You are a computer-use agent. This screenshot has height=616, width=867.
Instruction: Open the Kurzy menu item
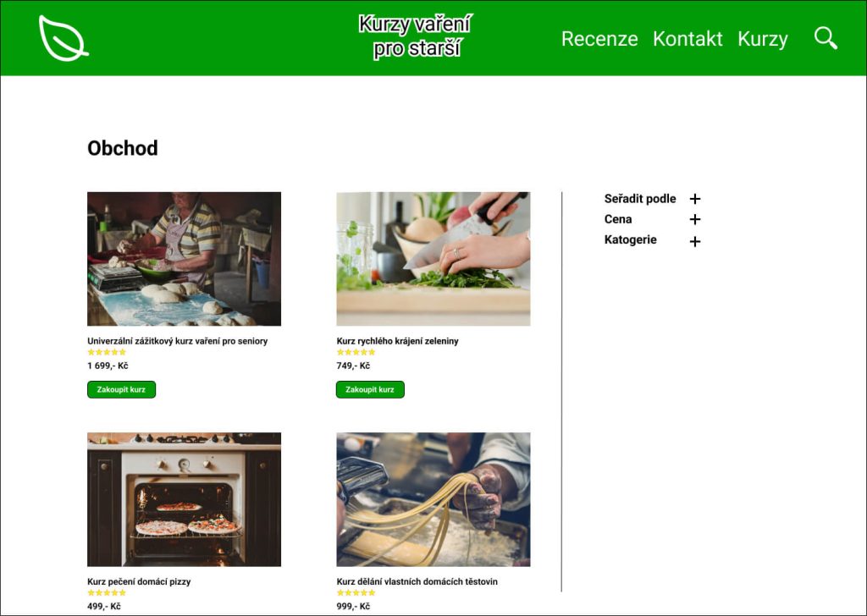tap(763, 39)
